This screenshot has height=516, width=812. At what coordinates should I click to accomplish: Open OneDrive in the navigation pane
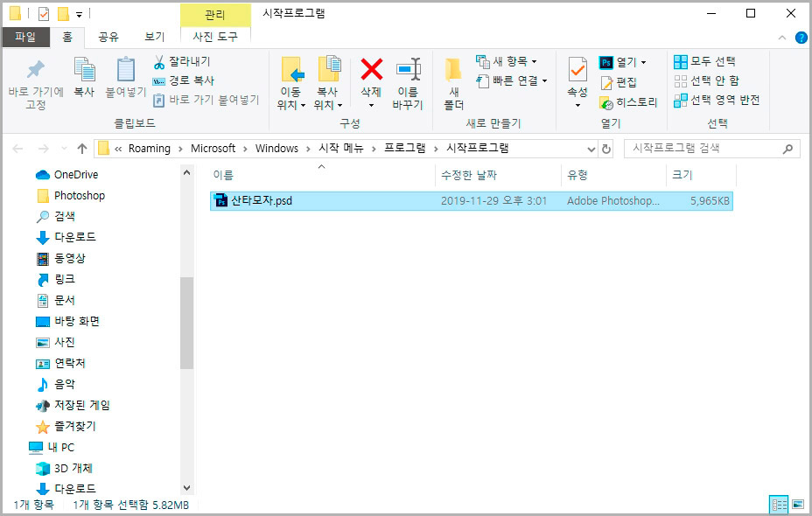coord(66,175)
